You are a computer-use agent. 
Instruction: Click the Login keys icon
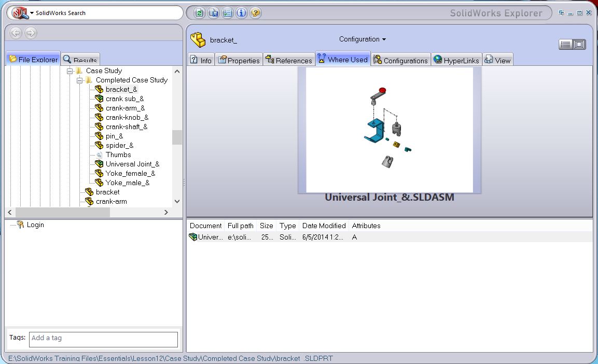click(21, 225)
